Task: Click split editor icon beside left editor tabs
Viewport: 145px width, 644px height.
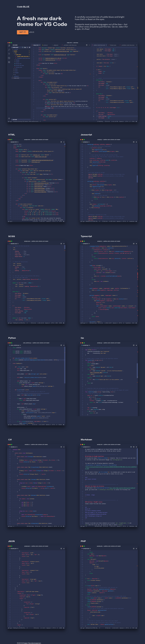Action: click(87, 45)
